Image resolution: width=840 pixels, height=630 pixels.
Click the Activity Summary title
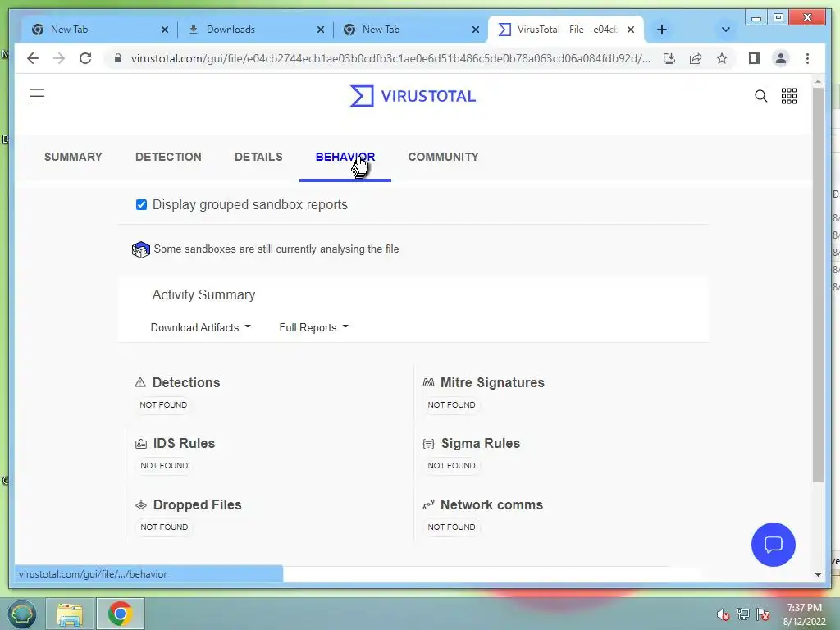pyautogui.click(x=203, y=295)
